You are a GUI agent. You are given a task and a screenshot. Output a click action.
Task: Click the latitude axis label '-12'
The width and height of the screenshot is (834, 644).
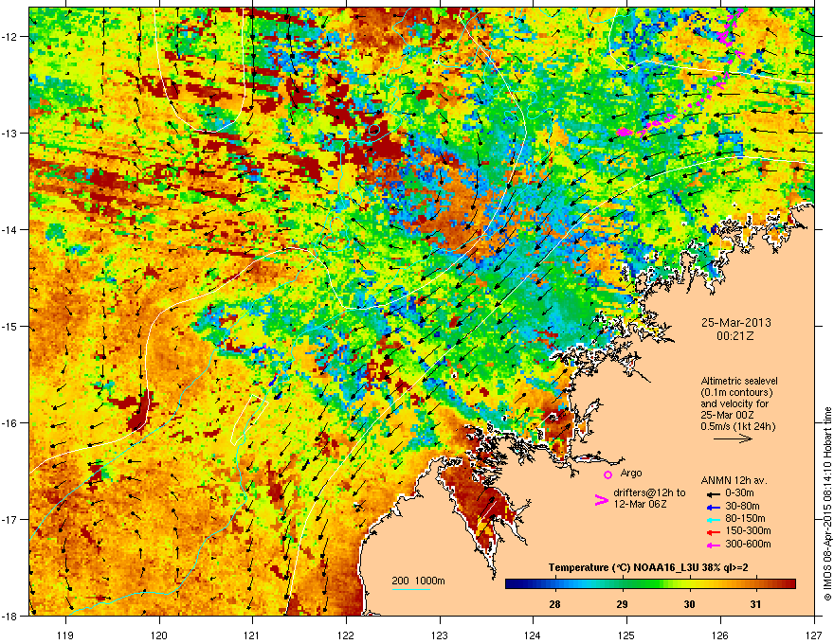[10, 37]
